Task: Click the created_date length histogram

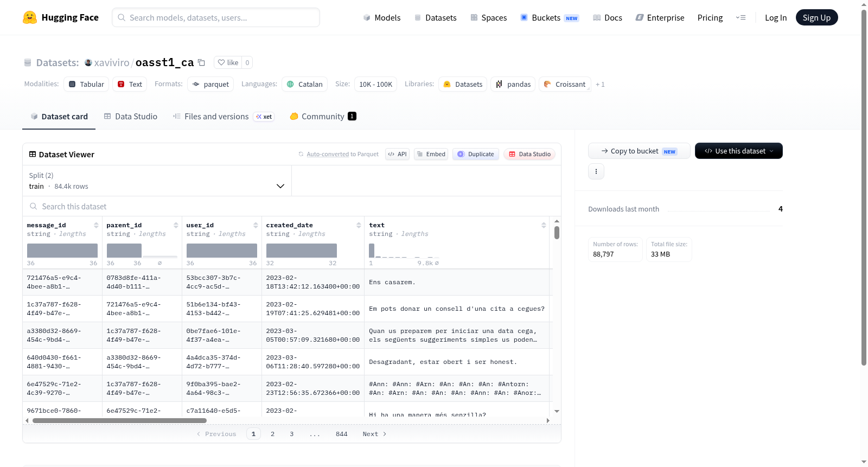Action: pyautogui.click(x=302, y=250)
